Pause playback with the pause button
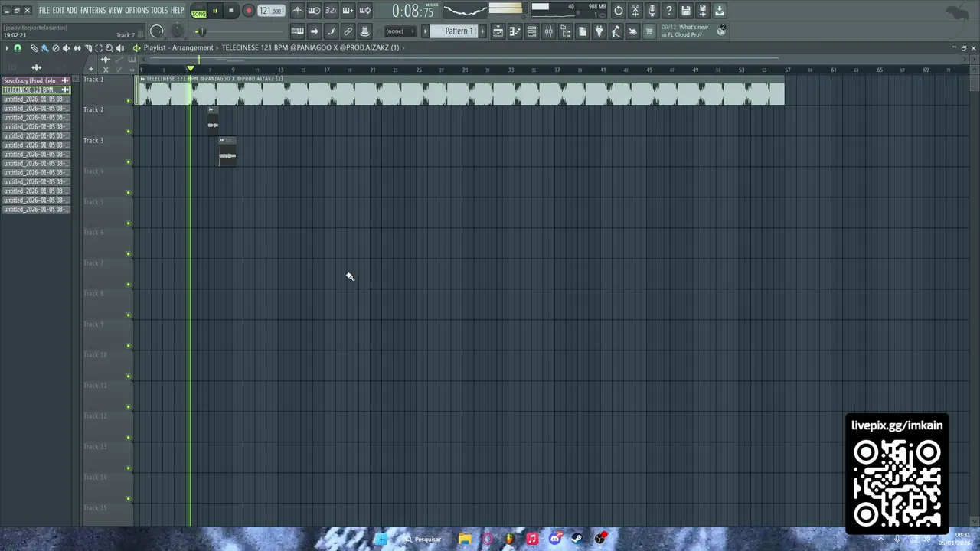The image size is (980, 551). point(215,11)
